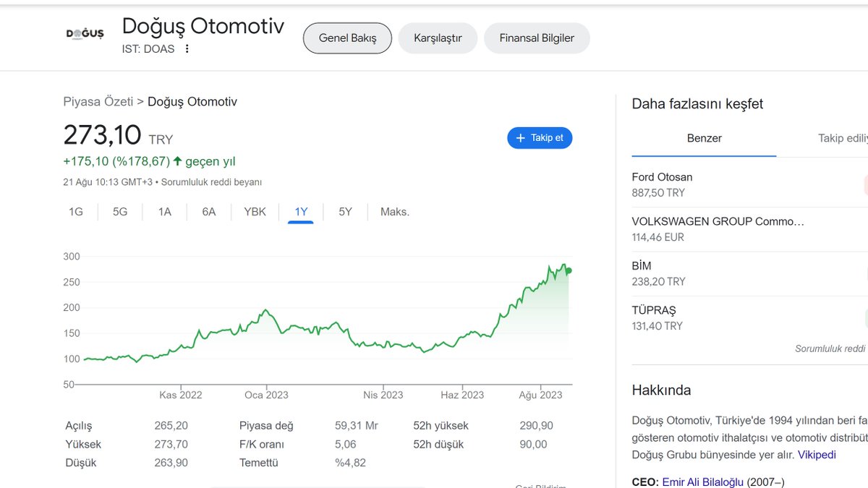Open the Karşılaştır tab

438,38
